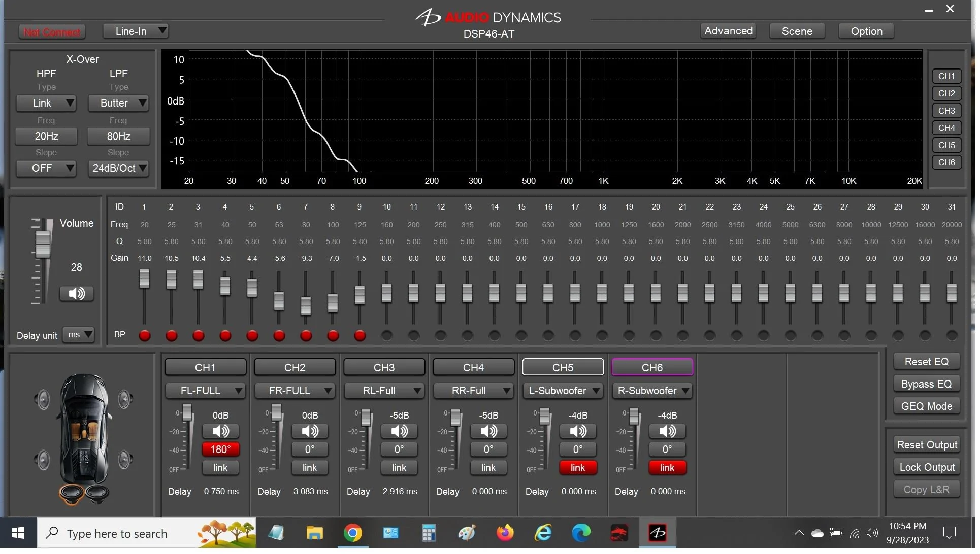Toggle bypass for EQ band 31
The image size is (980, 554).
pyautogui.click(x=952, y=337)
